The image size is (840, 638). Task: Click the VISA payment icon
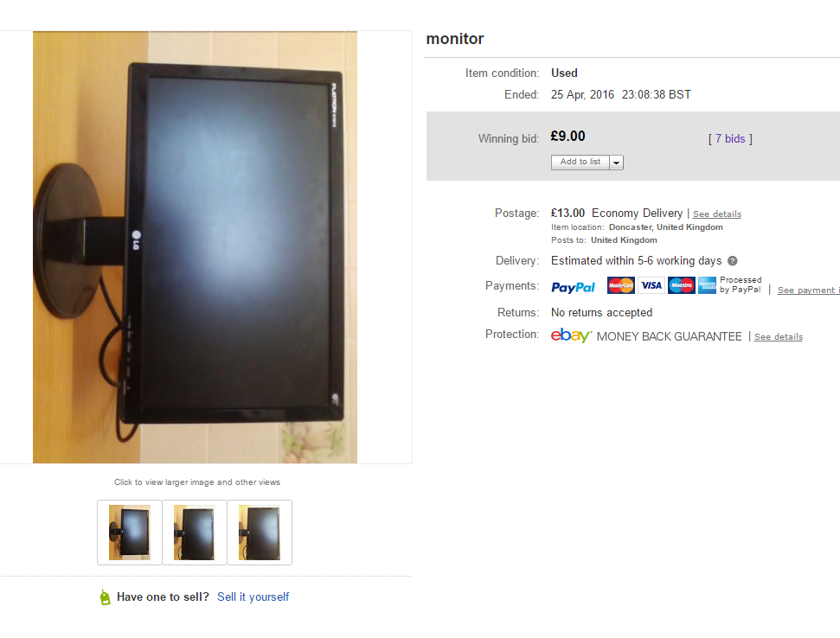coord(651,285)
